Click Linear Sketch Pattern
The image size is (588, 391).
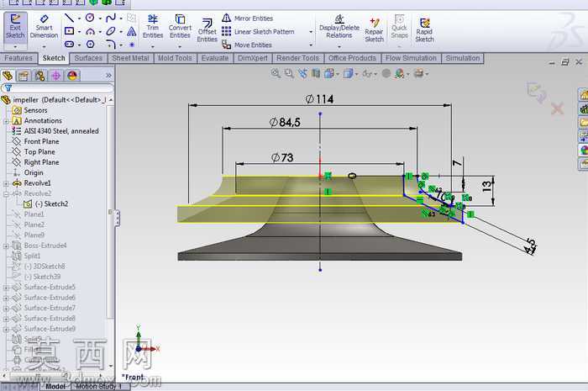point(258,31)
